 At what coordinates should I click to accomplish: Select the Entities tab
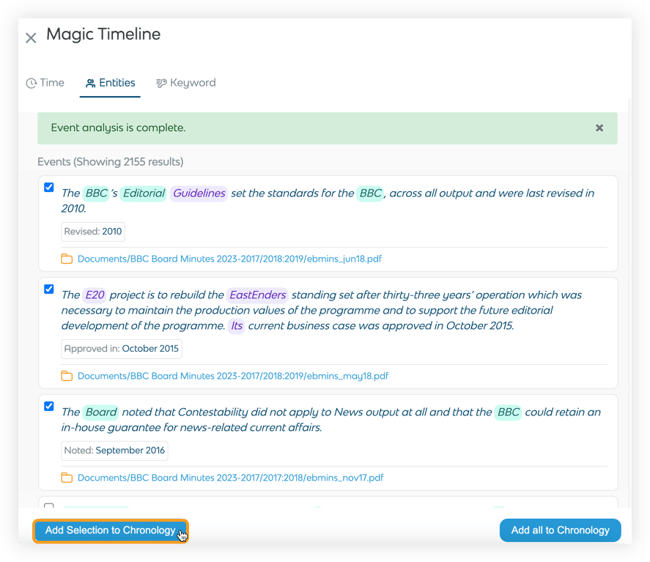110,83
